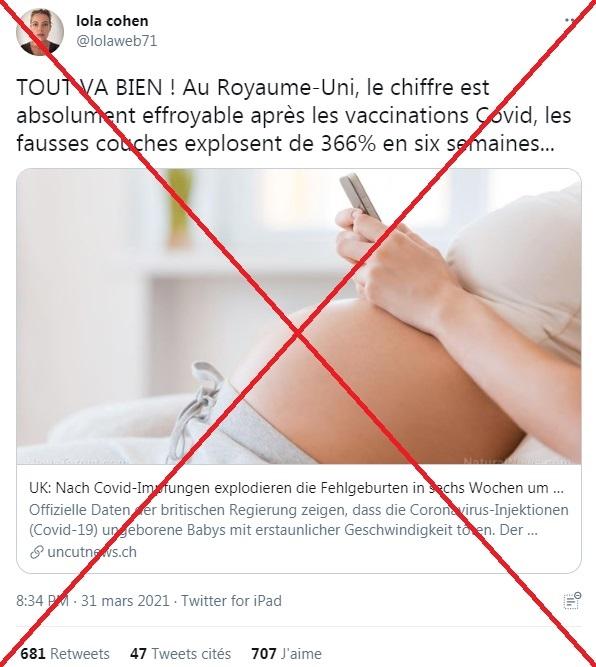Click the NaturalNews watermark on the image
This screenshot has width=596, height=667.
click(x=516, y=461)
